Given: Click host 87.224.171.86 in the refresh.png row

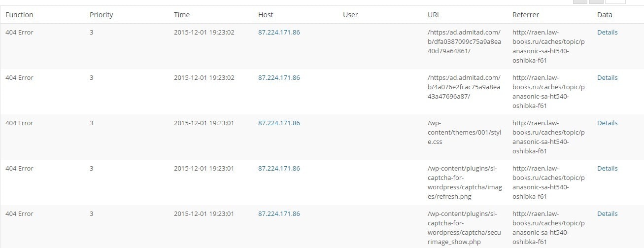Looking at the screenshot, I should point(279,169).
